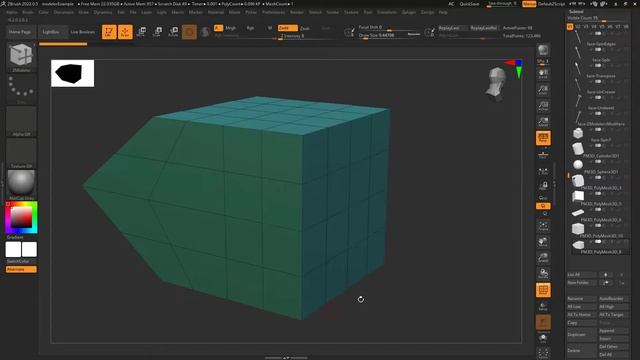Click the All Low button
The width and height of the screenshot is (640, 360).
coord(582,307)
